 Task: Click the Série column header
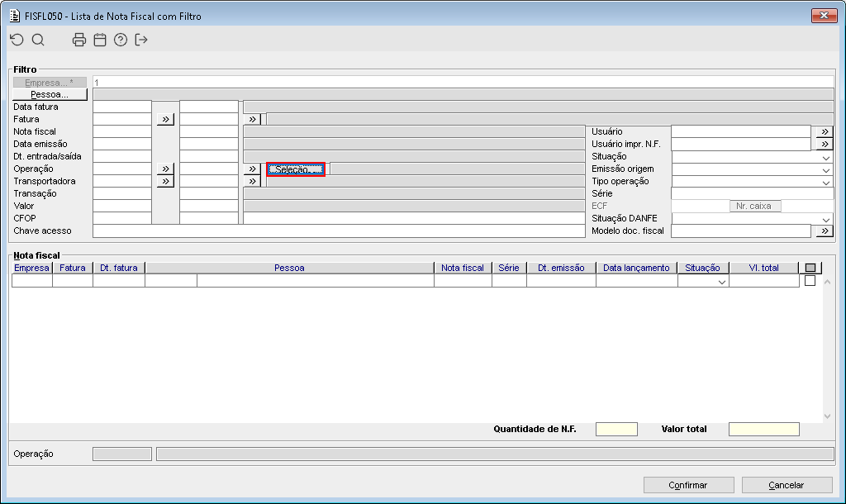[x=509, y=268]
